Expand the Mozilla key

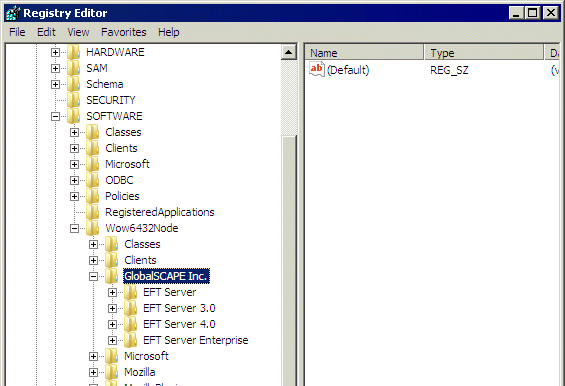click(93, 372)
